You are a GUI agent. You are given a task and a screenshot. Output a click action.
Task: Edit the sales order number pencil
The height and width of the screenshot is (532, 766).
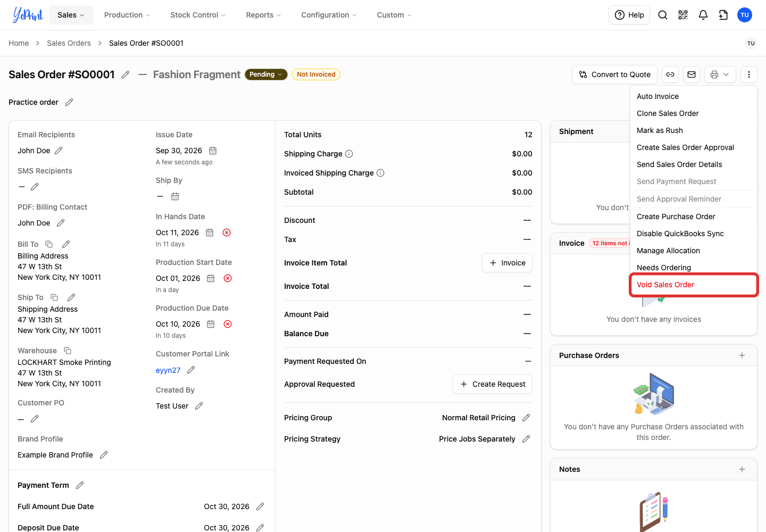pyautogui.click(x=126, y=74)
